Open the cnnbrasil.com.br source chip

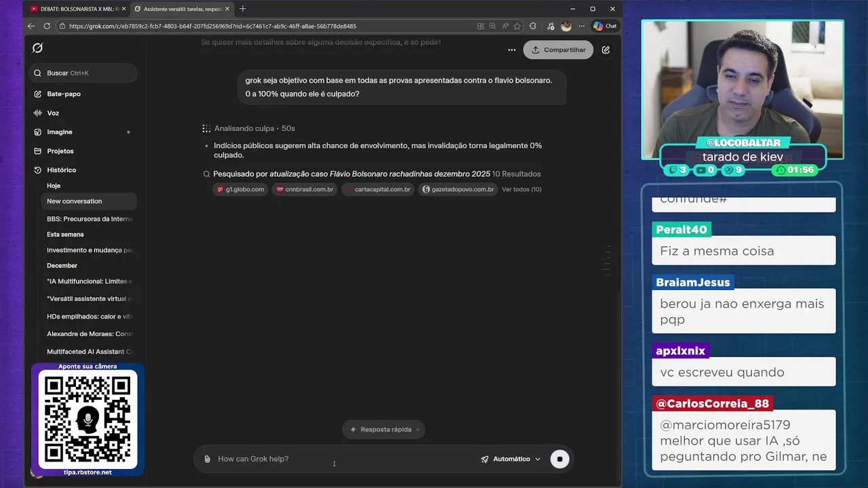coord(304,189)
